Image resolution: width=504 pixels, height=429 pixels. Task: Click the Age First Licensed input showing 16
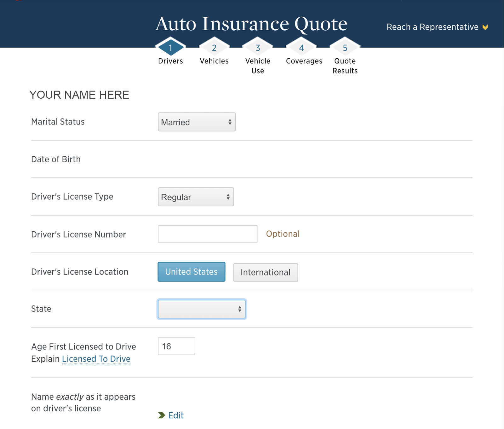pyautogui.click(x=176, y=346)
